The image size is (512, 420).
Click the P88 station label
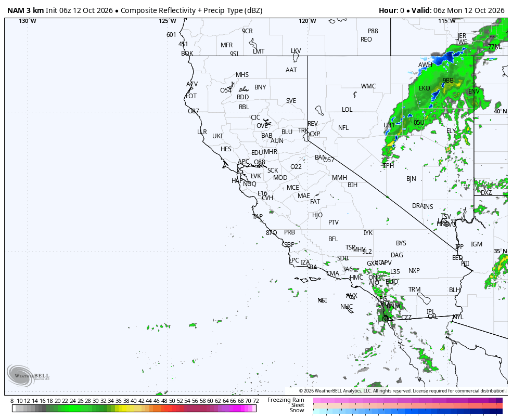(x=373, y=31)
